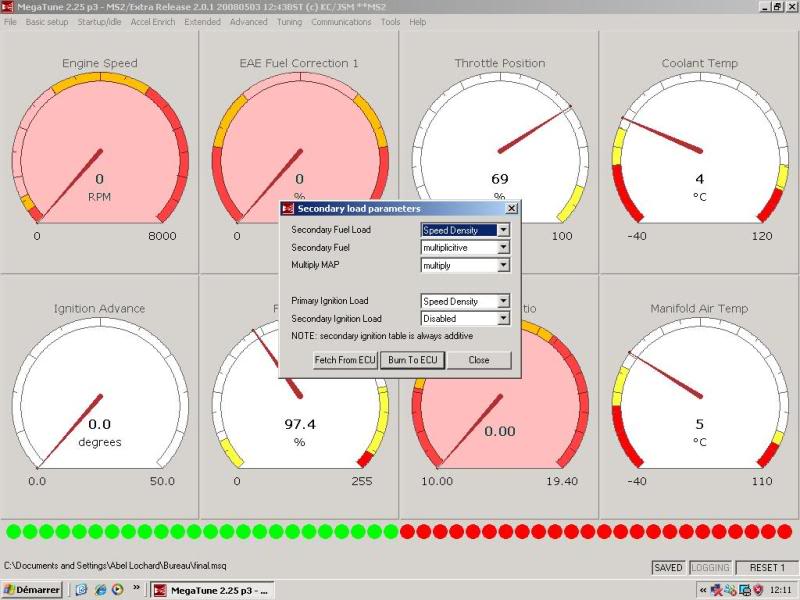Open the Tuning menu

pos(289,22)
